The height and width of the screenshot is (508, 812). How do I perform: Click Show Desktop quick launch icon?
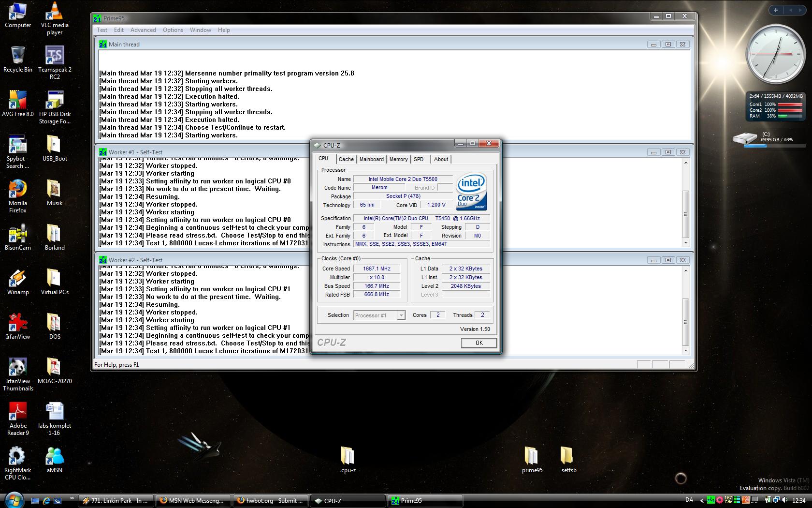click(x=35, y=501)
